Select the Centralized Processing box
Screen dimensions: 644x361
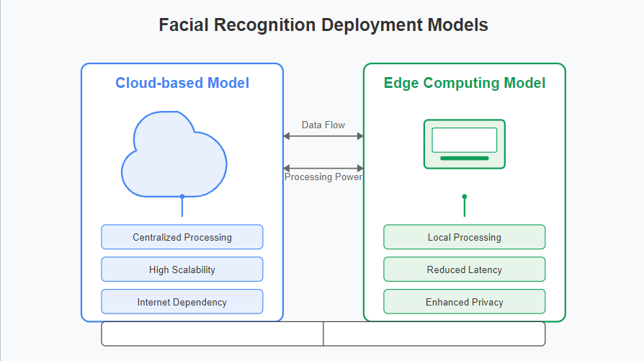pyautogui.click(x=182, y=237)
